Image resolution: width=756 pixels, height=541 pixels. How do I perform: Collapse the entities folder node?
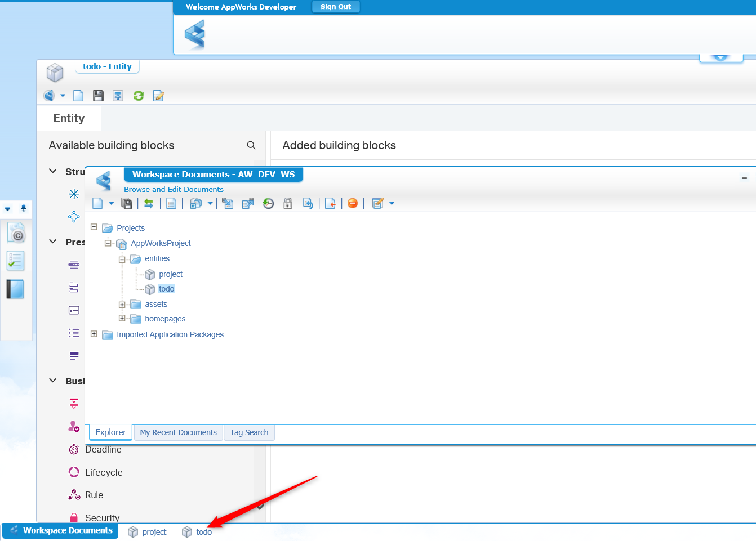coord(122,260)
